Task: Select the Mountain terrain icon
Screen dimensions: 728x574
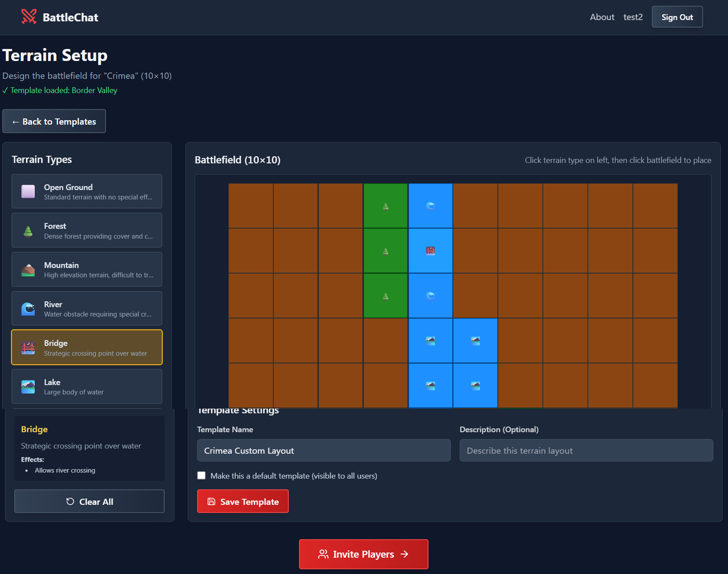Action: [28, 270]
